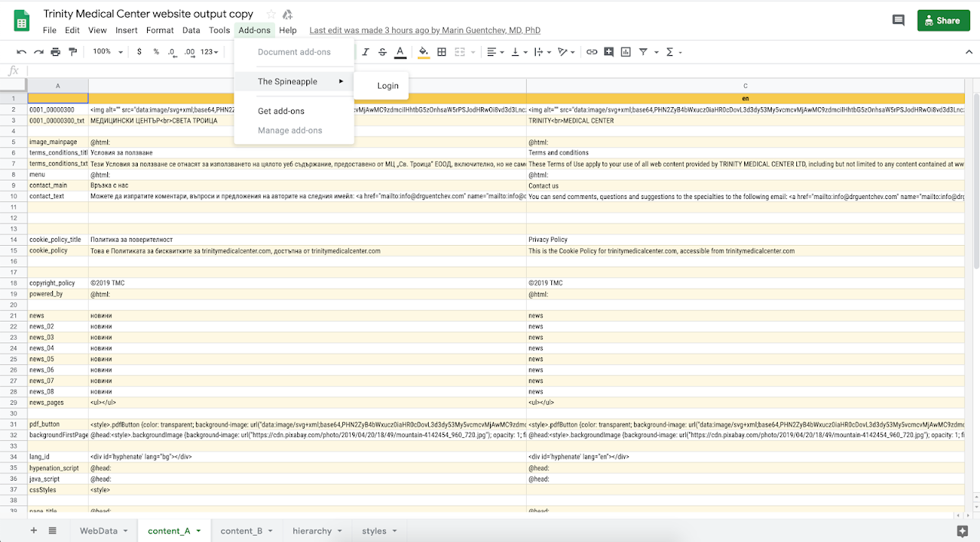Expand the more number formats dropdown
980x542 pixels.
(210, 52)
